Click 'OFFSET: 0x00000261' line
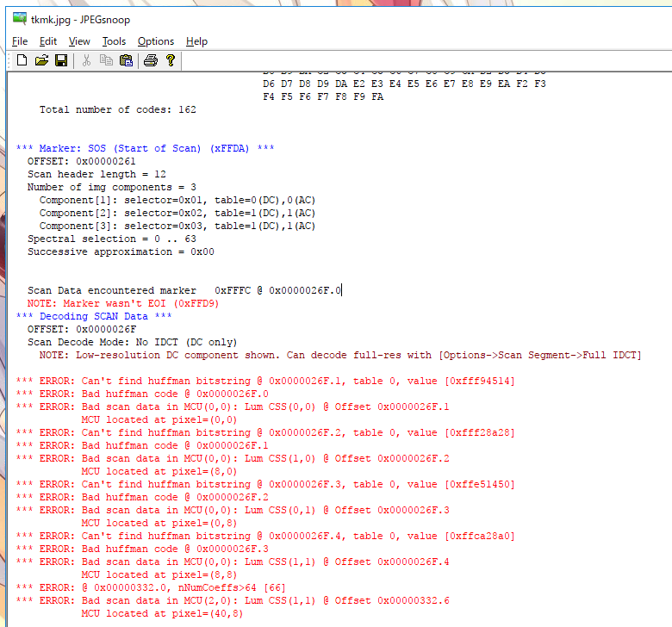Screen dimensions: 672x627 coord(82,161)
